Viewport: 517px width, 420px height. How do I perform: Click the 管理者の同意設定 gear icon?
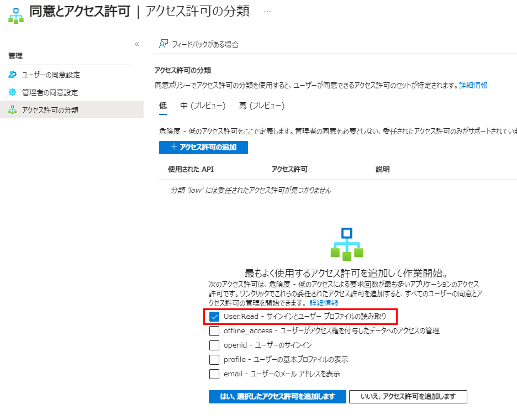[x=13, y=92]
